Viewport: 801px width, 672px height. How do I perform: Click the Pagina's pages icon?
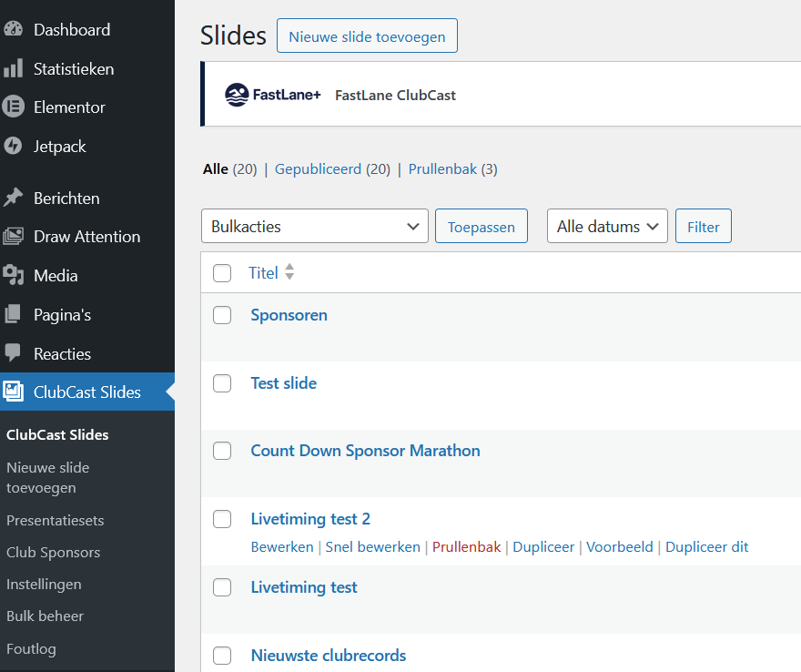14,314
